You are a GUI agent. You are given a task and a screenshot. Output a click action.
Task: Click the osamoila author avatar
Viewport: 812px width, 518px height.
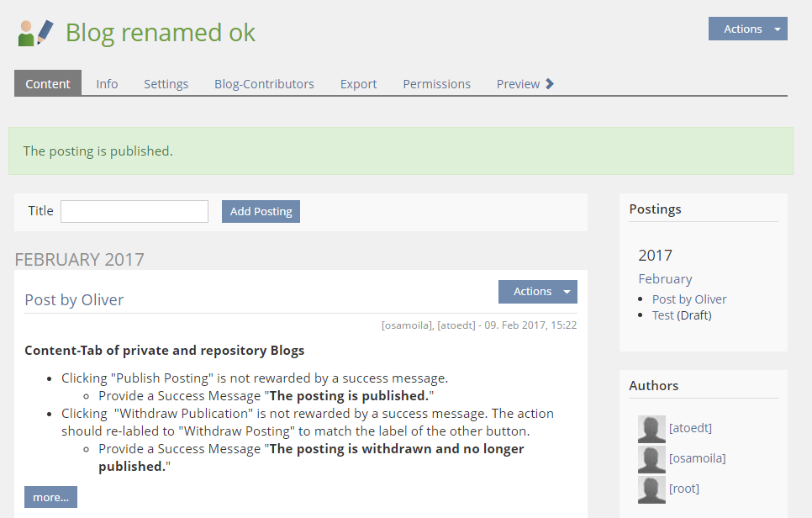coord(651,458)
